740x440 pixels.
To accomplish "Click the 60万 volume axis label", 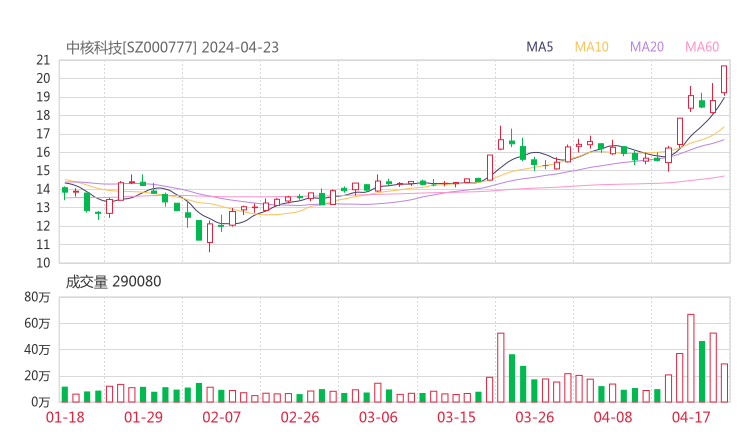I will coord(37,324).
